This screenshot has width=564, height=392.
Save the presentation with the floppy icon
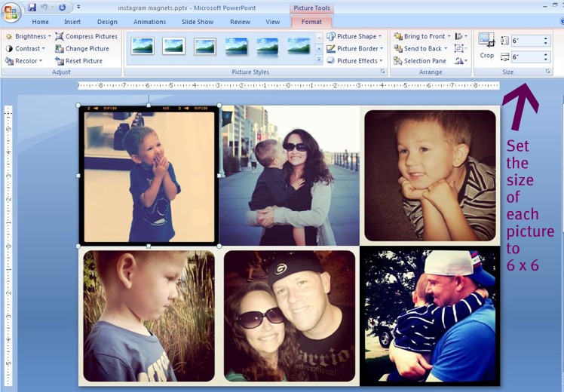[32, 8]
